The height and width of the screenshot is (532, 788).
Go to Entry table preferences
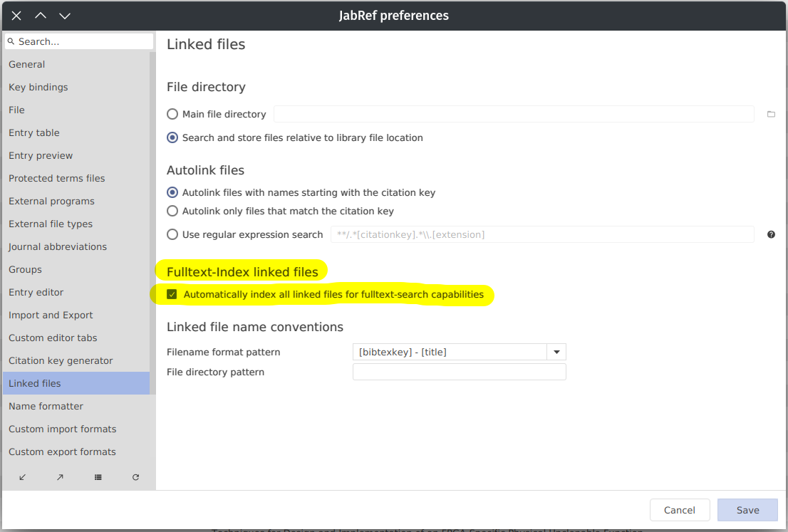76,132
